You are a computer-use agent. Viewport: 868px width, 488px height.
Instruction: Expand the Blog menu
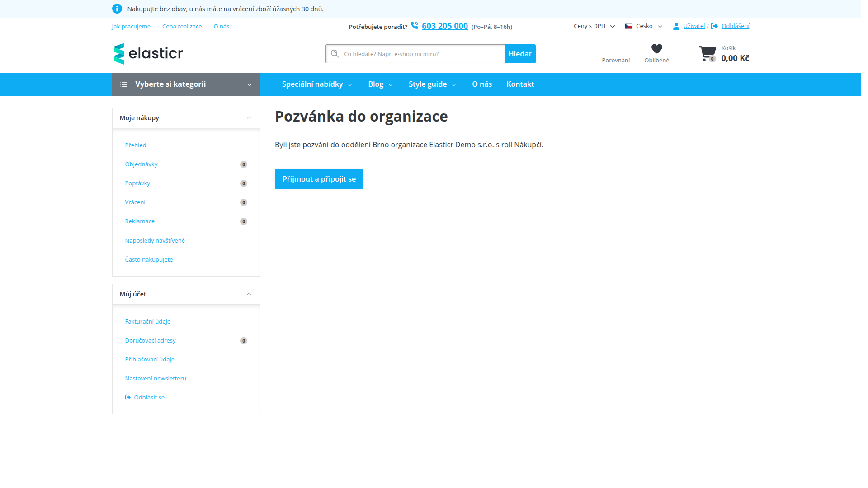pos(381,84)
